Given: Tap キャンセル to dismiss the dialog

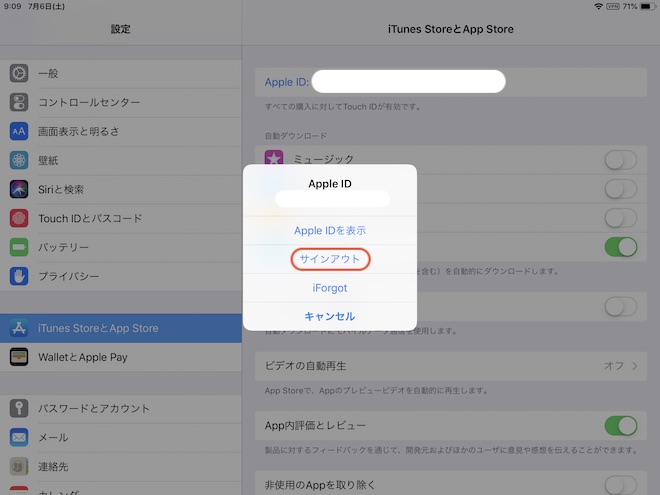Looking at the screenshot, I should pyautogui.click(x=330, y=316).
